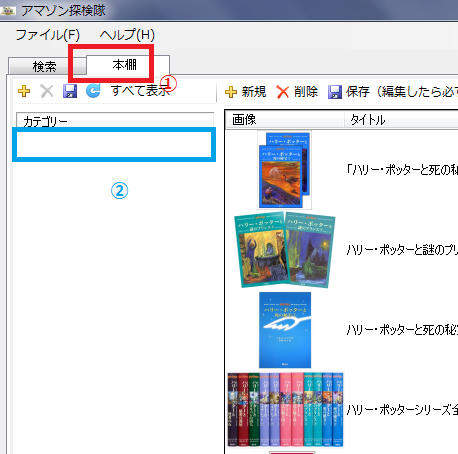Click the 新規 button

point(245,92)
